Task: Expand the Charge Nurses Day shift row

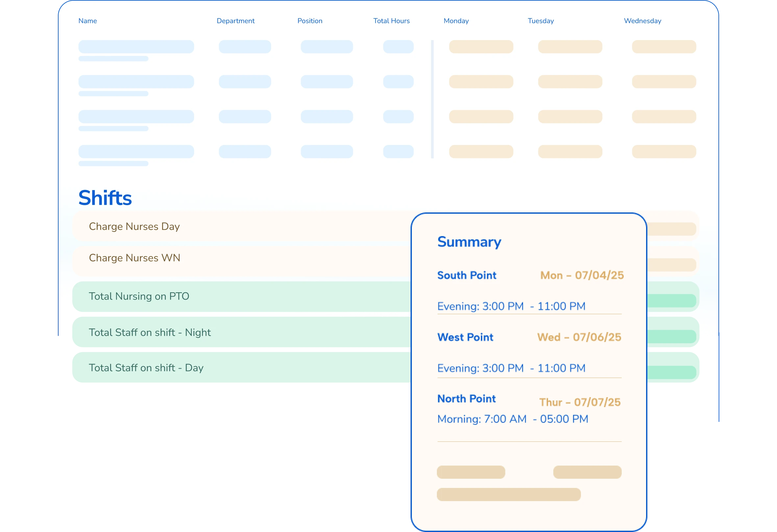Action: tap(135, 226)
